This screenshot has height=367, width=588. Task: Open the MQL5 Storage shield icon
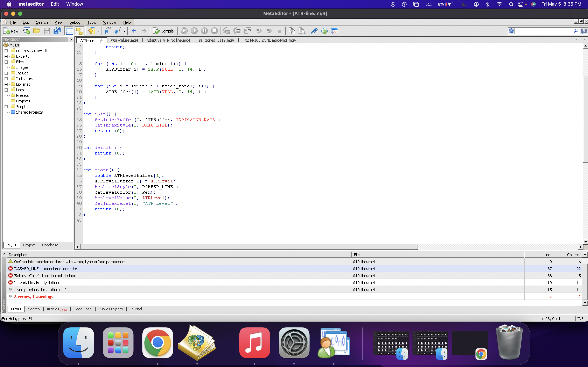(x=324, y=31)
